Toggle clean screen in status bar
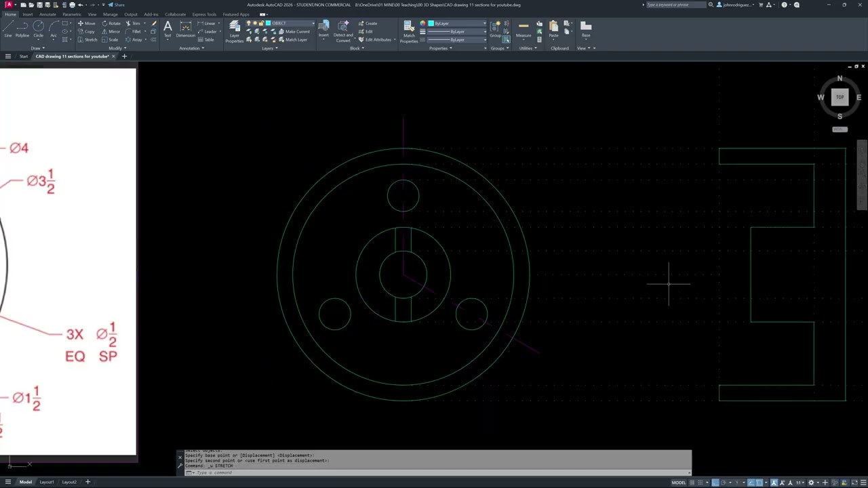 [x=854, y=483]
